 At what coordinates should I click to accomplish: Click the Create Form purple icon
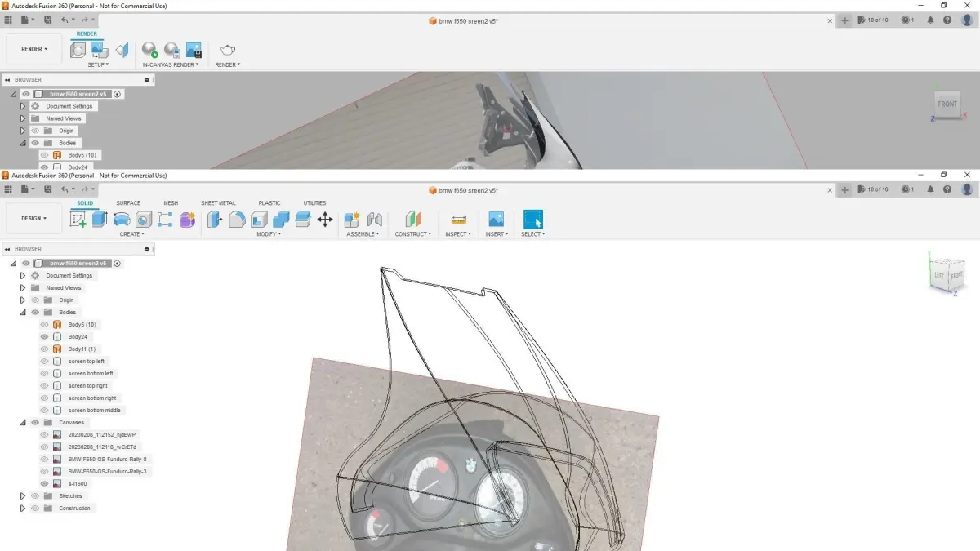[x=187, y=219]
